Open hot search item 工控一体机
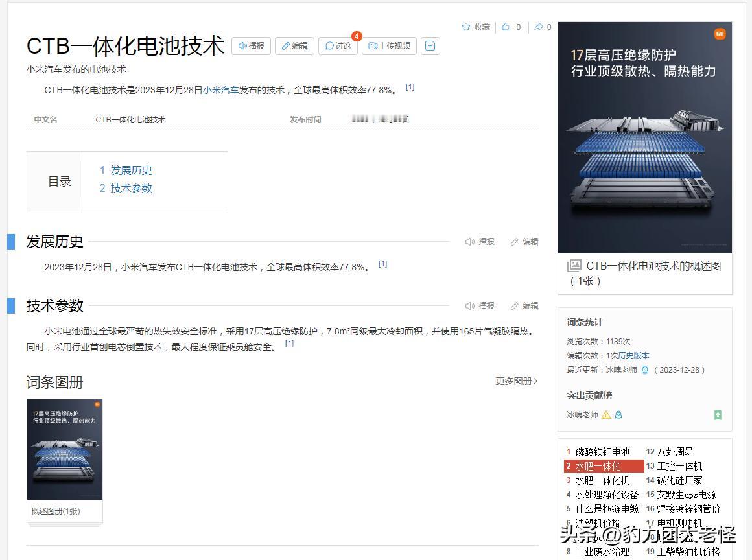 point(679,466)
